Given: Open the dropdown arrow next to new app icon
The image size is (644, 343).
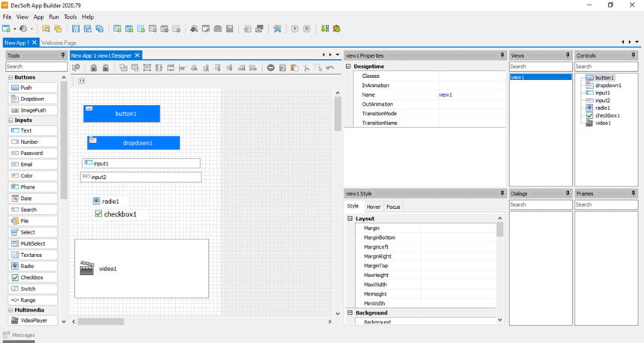Looking at the screenshot, I should [15, 29].
